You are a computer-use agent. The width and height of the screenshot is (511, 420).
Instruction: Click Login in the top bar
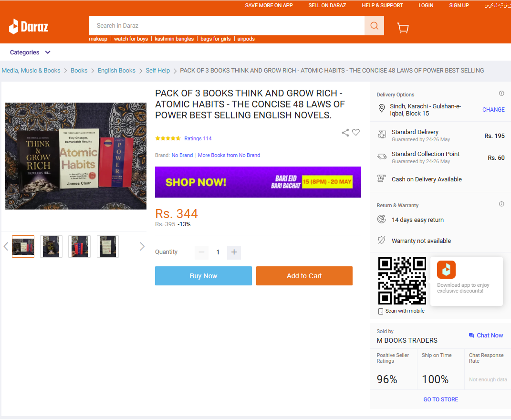pyautogui.click(x=426, y=5)
